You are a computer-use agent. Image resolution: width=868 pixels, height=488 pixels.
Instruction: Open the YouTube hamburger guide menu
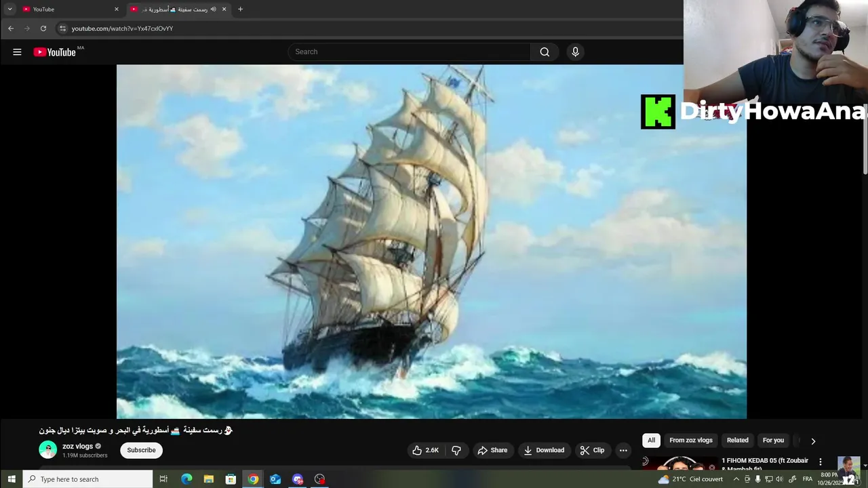coord(17,52)
